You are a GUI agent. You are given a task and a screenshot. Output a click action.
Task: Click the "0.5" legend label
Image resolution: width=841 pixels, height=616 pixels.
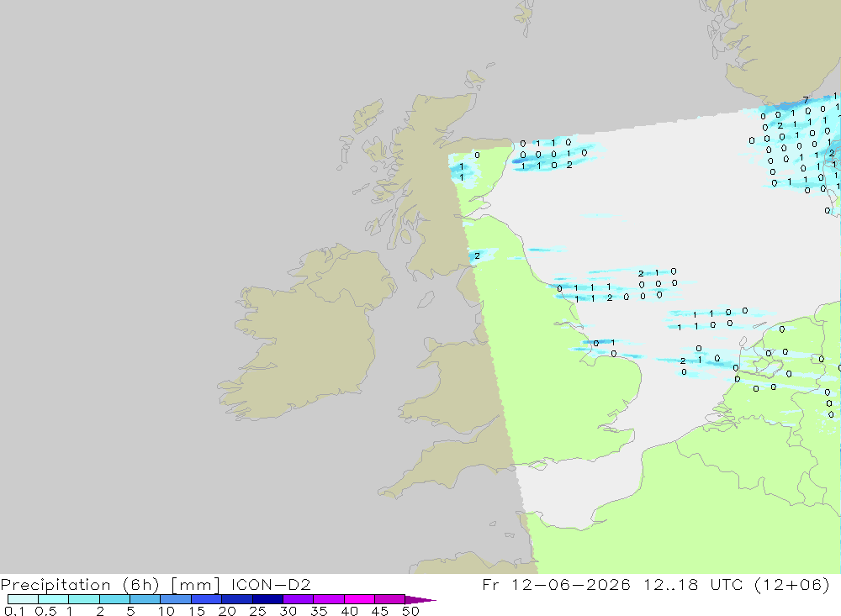click(45, 611)
